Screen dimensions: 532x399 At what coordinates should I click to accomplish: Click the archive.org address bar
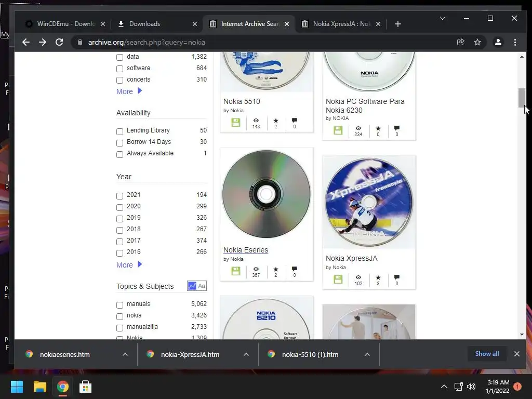tap(264, 42)
